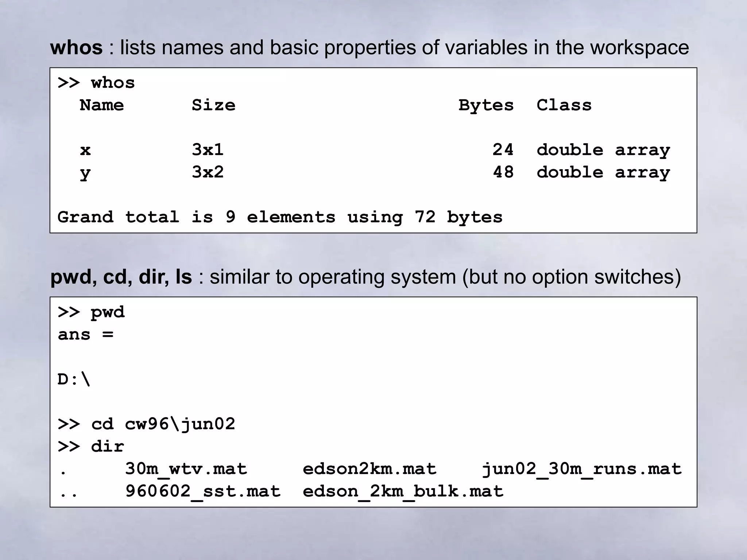
Task: Click the '>> pwd' command
Action: [x=91, y=312]
